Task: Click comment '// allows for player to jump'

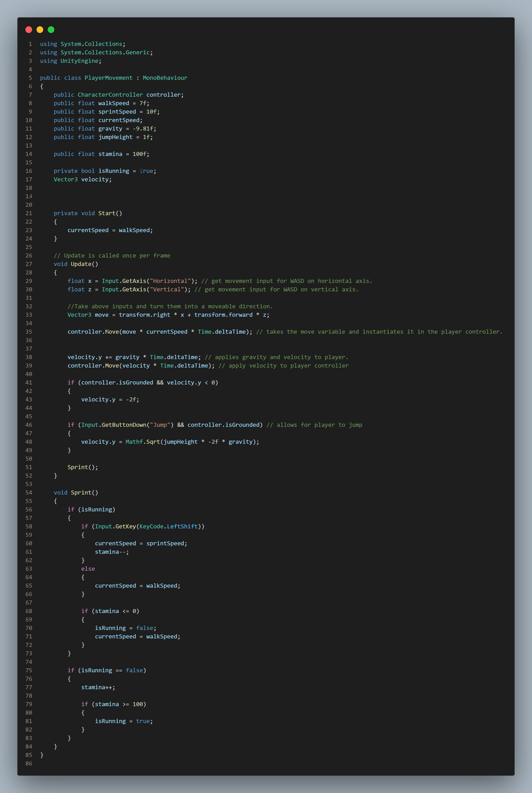Action: [x=314, y=425]
